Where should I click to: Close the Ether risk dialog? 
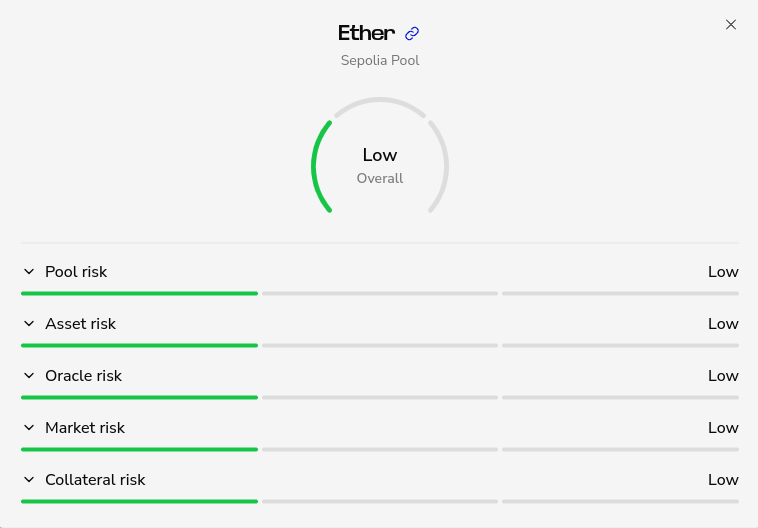pos(731,25)
